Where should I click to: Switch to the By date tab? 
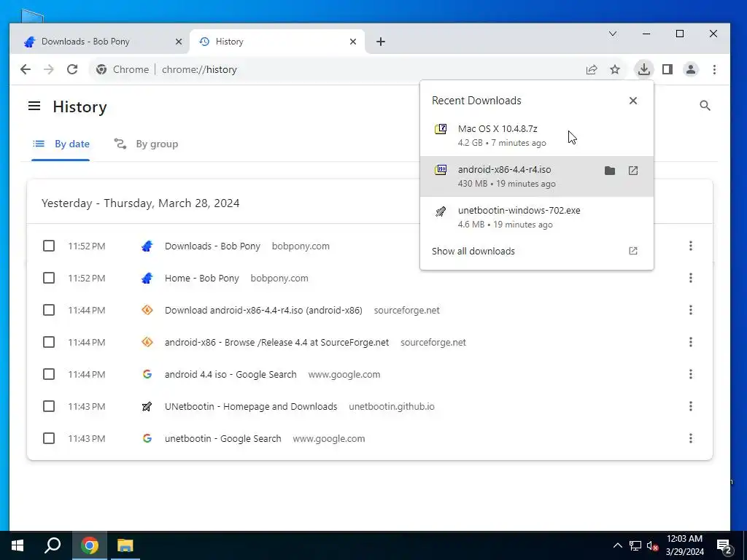point(61,144)
